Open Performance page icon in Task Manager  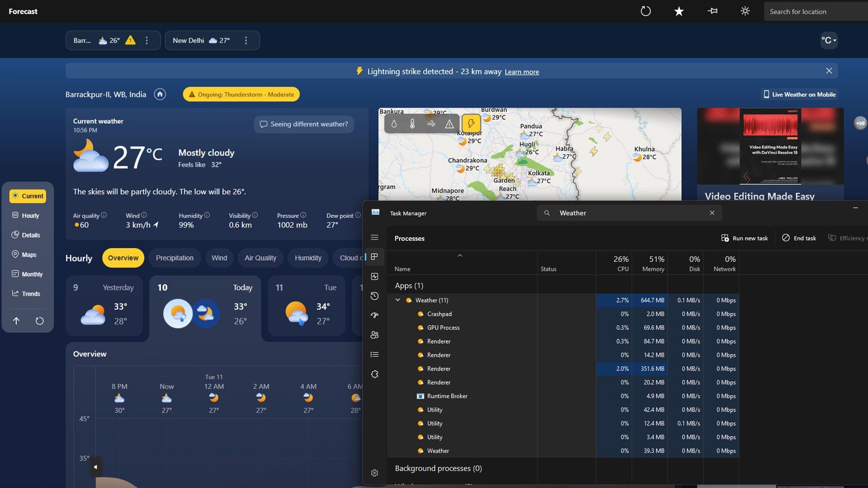[374, 277]
